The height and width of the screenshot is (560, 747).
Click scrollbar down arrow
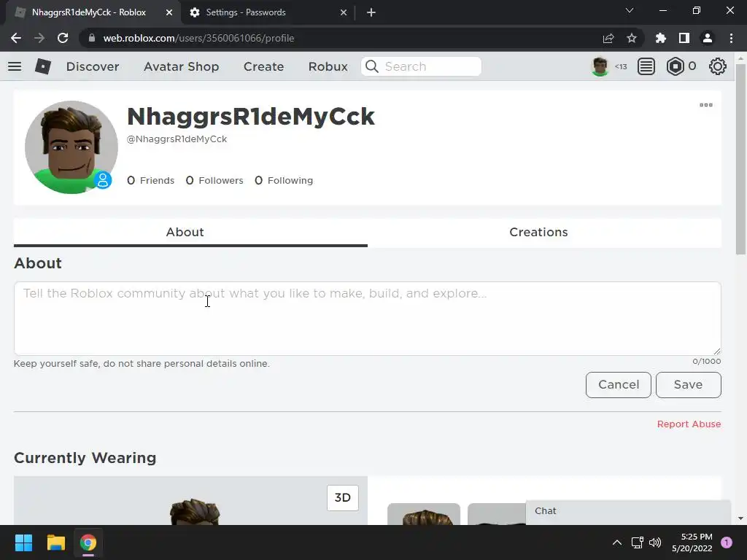(x=740, y=518)
